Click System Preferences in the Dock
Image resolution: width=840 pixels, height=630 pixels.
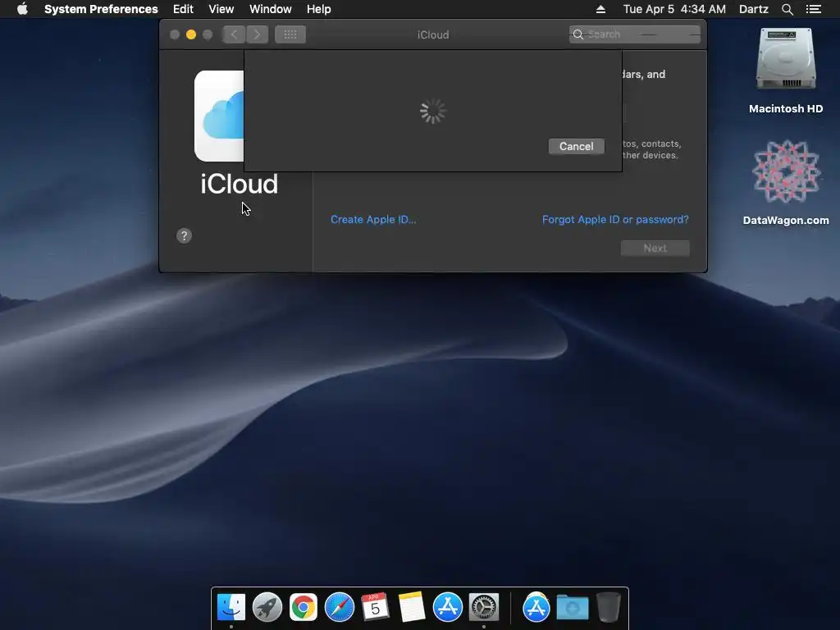click(484, 607)
